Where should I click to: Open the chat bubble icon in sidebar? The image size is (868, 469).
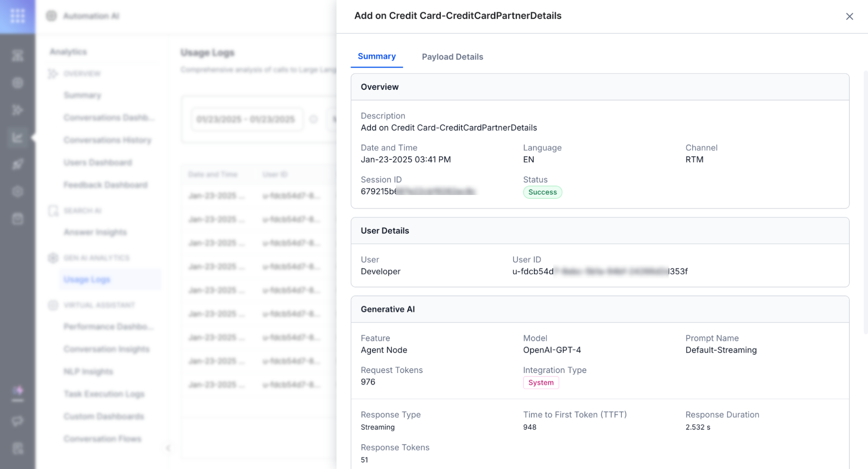coord(17,421)
